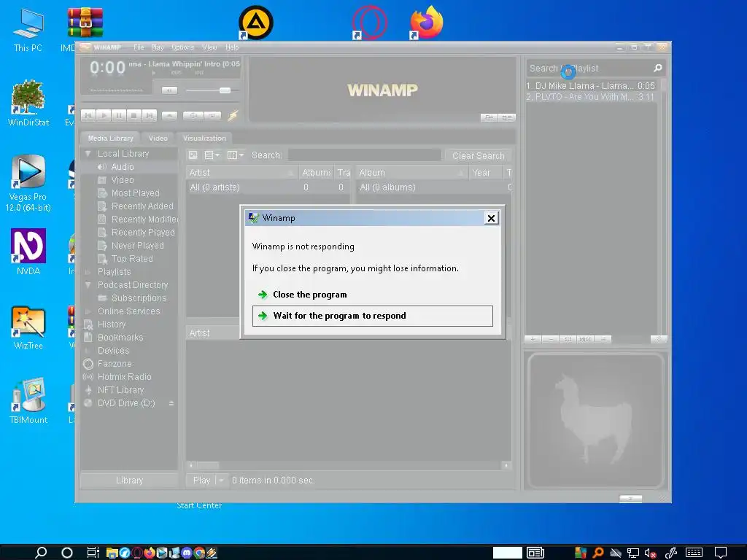Toggle repeat mode button
The width and height of the screenshot is (747, 560).
tap(213, 115)
